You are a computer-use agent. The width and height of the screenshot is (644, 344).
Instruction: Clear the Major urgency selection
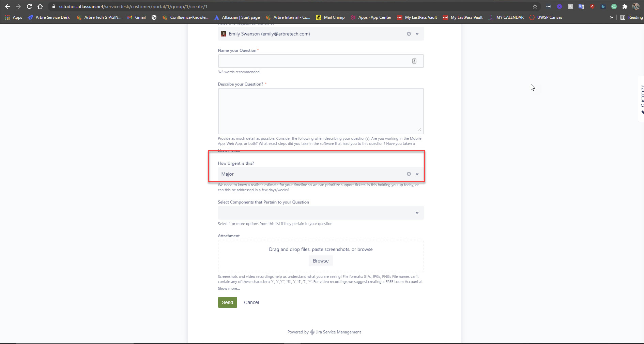(x=409, y=174)
